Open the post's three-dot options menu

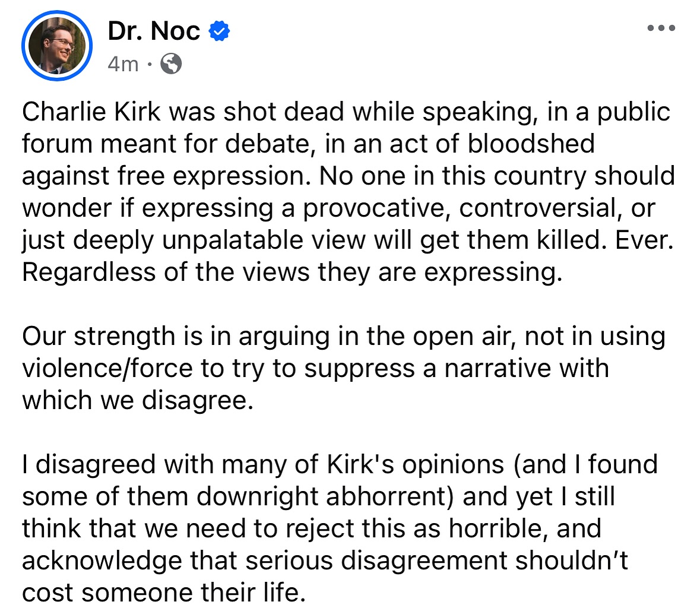tap(661, 28)
